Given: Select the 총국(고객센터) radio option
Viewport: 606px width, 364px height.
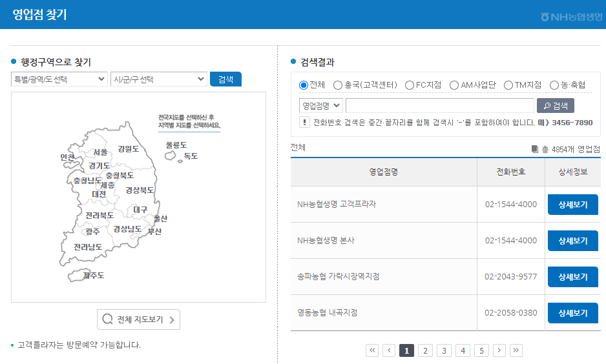Looking at the screenshot, I should (x=338, y=85).
